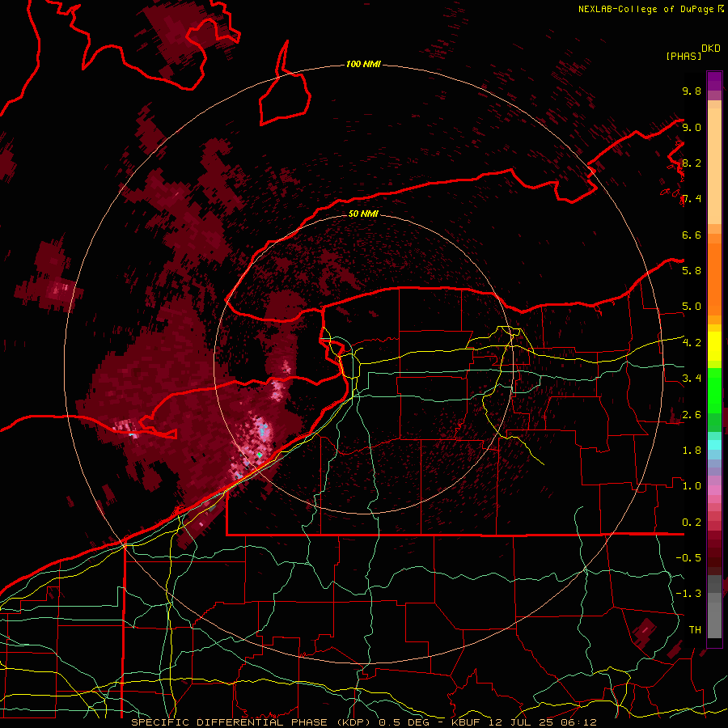Click the -0.5 value on the color scale
This screenshot has width=728, height=728.
pos(688,557)
